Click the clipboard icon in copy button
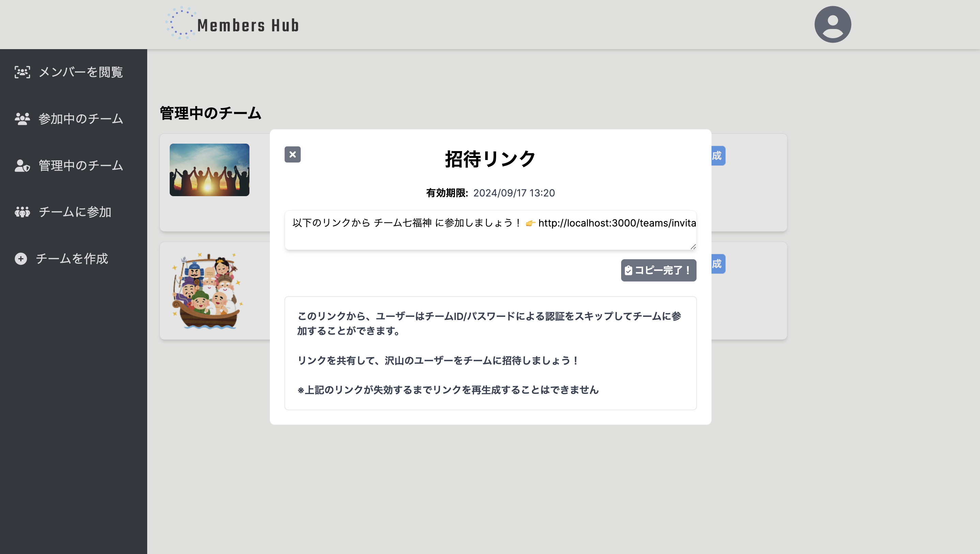Viewport: 980px width, 554px height. point(628,270)
